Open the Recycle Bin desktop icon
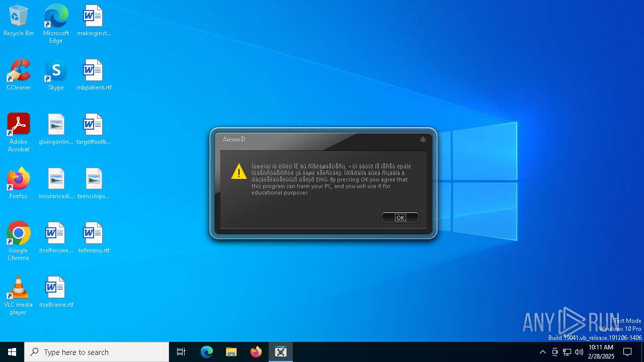The image size is (644, 362). [x=19, y=21]
